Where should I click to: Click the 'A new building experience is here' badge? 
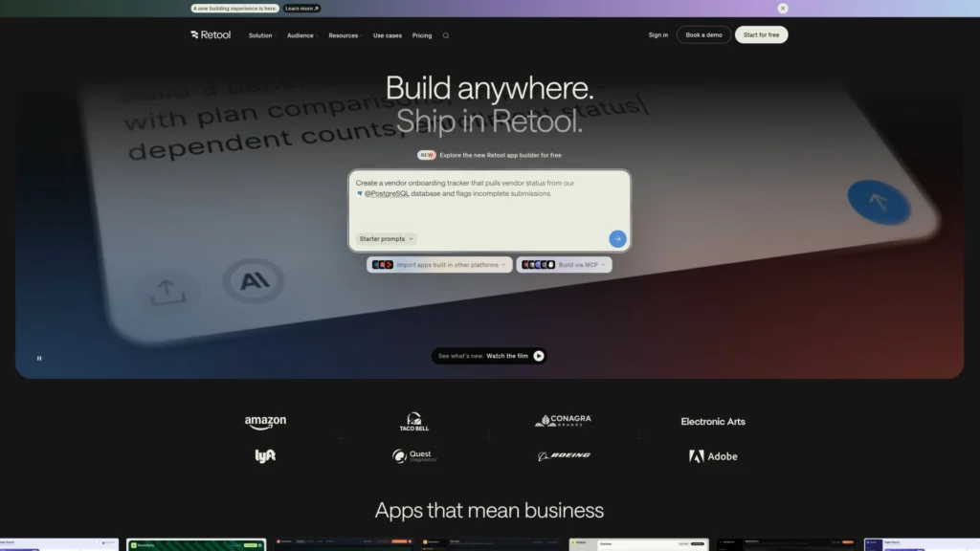pos(235,8)
